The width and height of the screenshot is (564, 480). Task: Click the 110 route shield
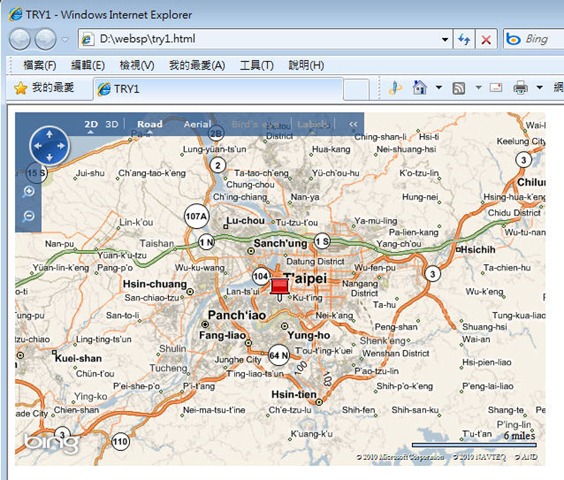tap(120, 441)
